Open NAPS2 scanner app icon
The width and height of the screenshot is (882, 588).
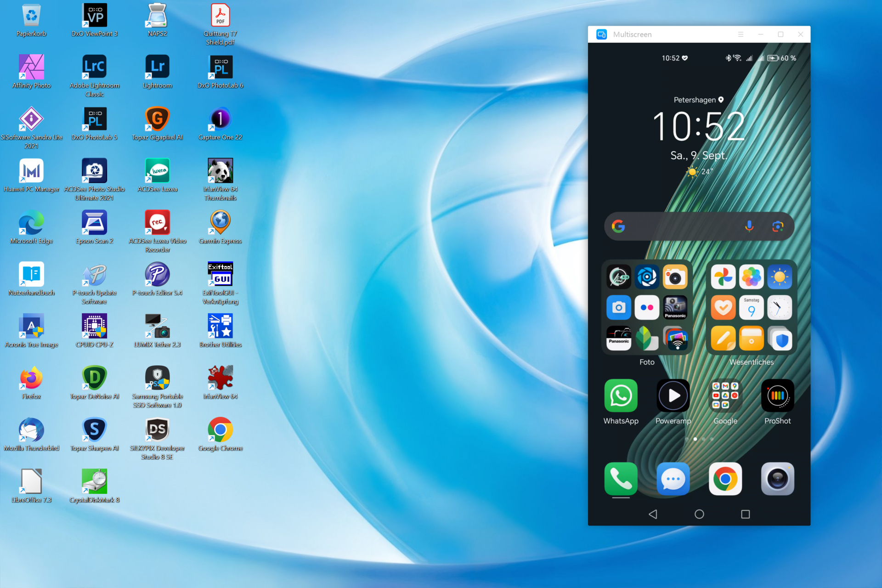(x=157, y=16)
